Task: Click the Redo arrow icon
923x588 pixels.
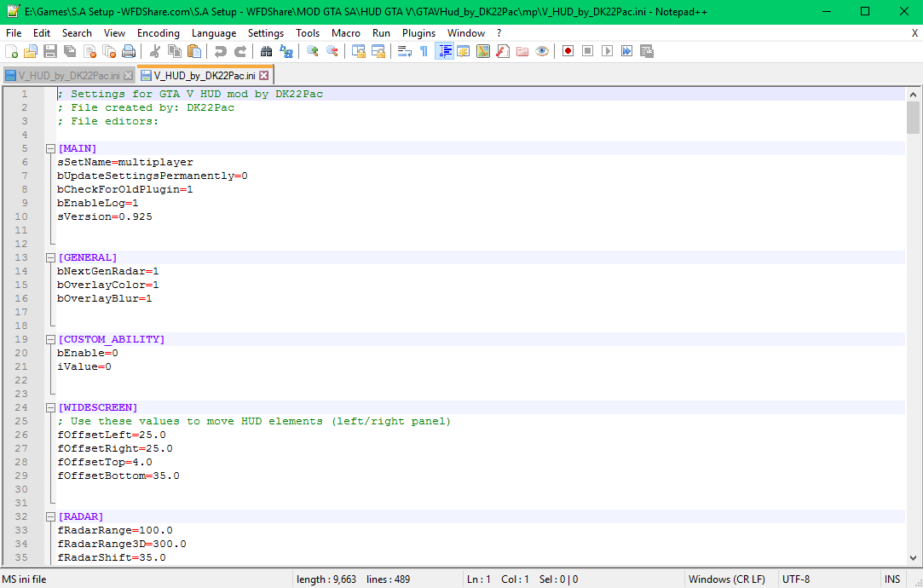Action: [240, 51]
